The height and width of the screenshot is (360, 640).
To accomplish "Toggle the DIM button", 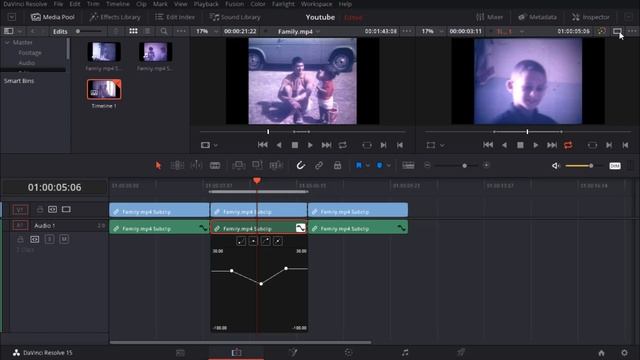I will [615, 166].
